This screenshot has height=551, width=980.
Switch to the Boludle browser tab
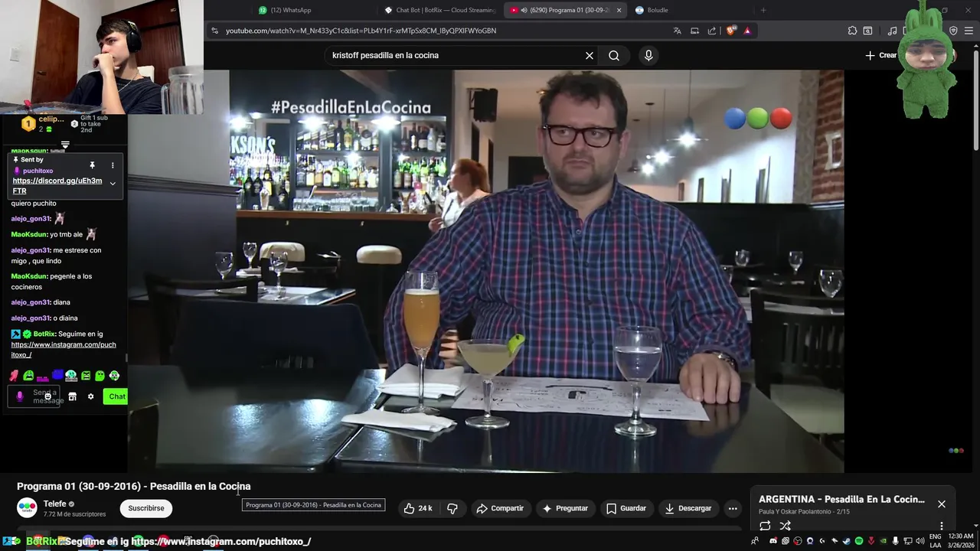click(651, 10)
